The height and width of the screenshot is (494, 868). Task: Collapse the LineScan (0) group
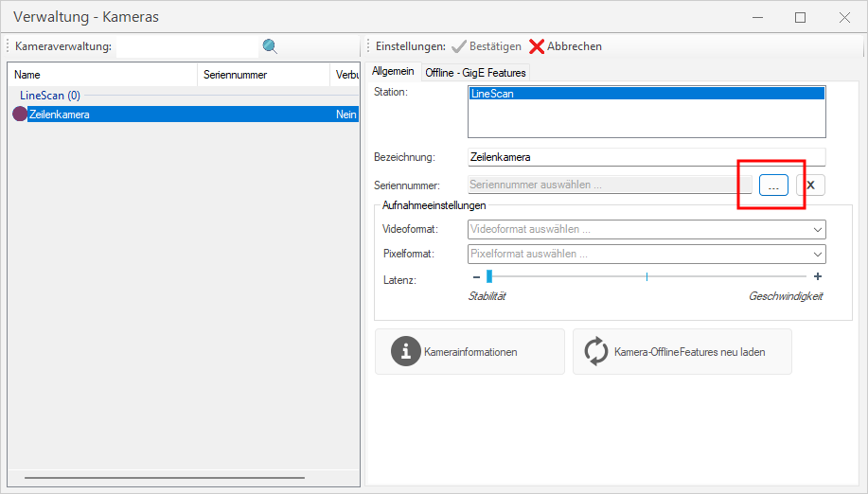(50, 96)
